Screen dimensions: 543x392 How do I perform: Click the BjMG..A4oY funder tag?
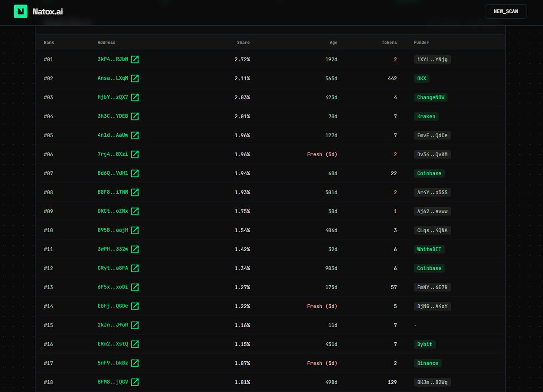[x=432, y=306]
